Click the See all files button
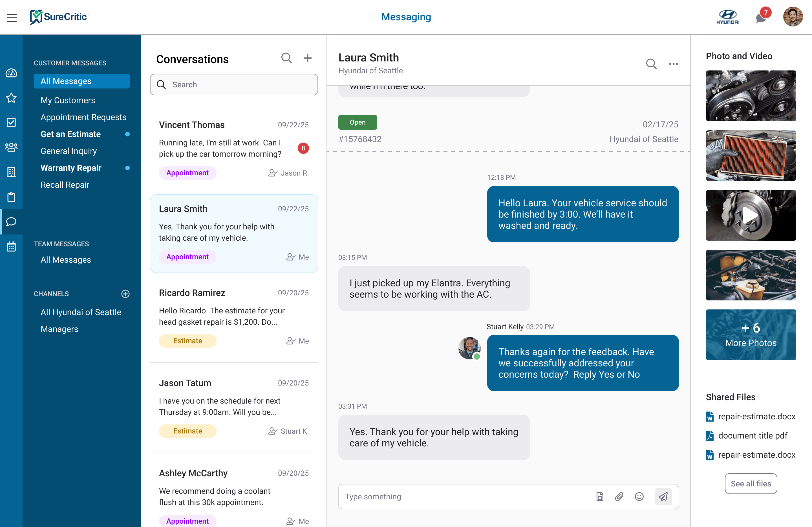 coord(751,483)
